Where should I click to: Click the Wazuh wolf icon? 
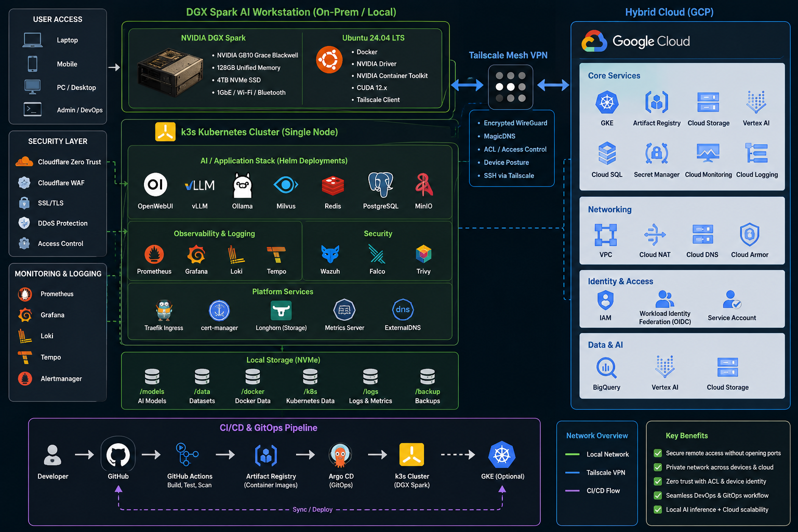tap(330, 254)
